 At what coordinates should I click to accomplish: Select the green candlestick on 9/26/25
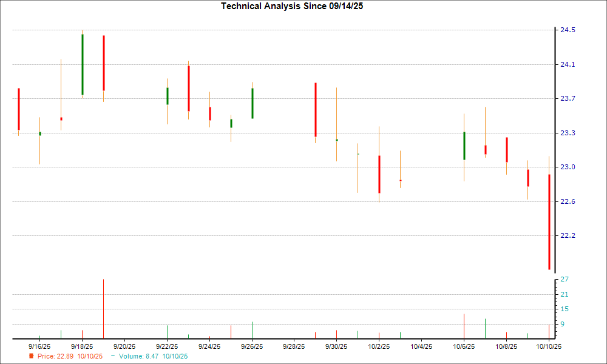point(252,103)
